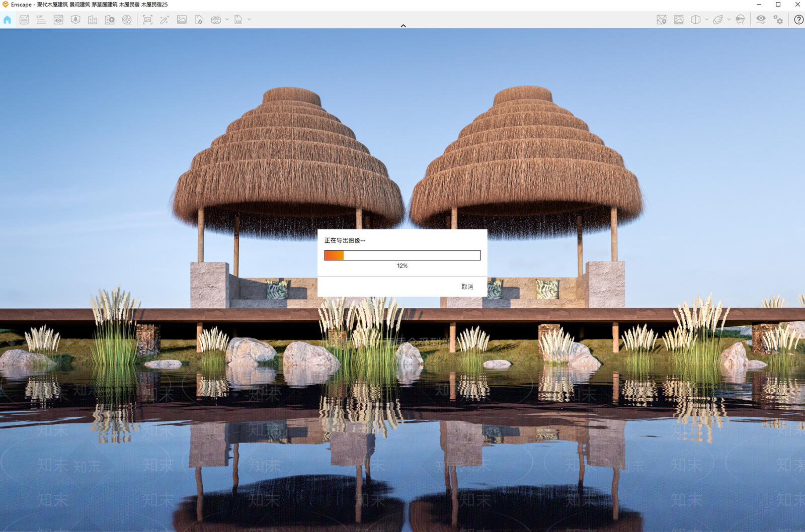Collapse the toolbar using the up chevron
This screenshot has height=532, width=805.
pos(403,26)
